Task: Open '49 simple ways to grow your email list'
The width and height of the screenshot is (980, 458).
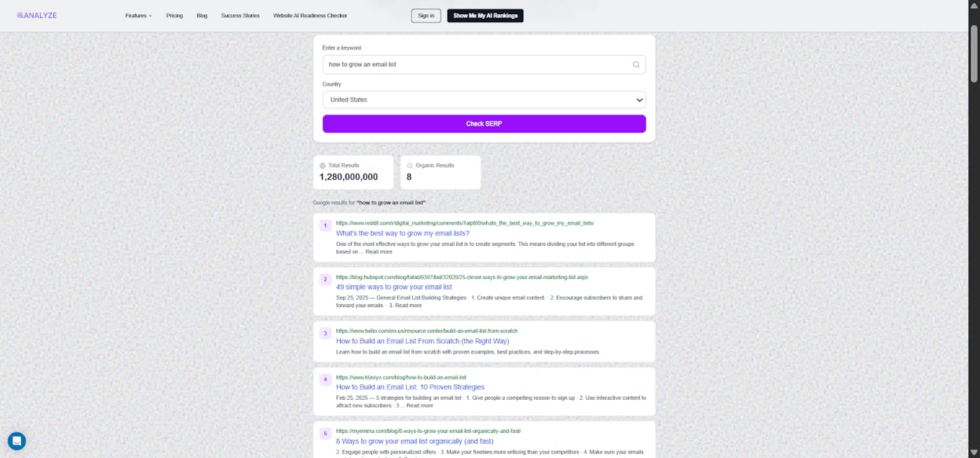Action: [x=394, y=287]
